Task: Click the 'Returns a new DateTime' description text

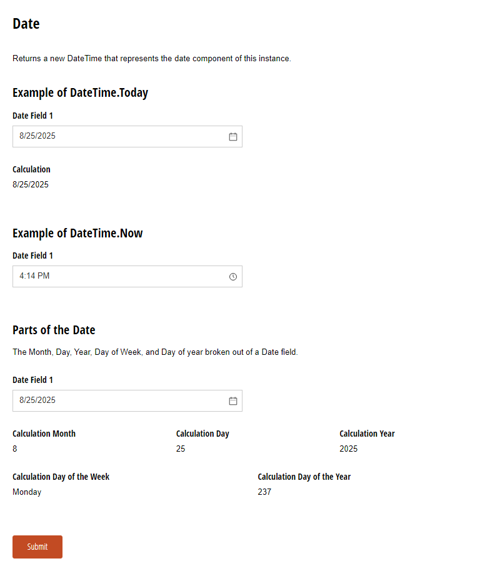Action: tap(152, 59)
